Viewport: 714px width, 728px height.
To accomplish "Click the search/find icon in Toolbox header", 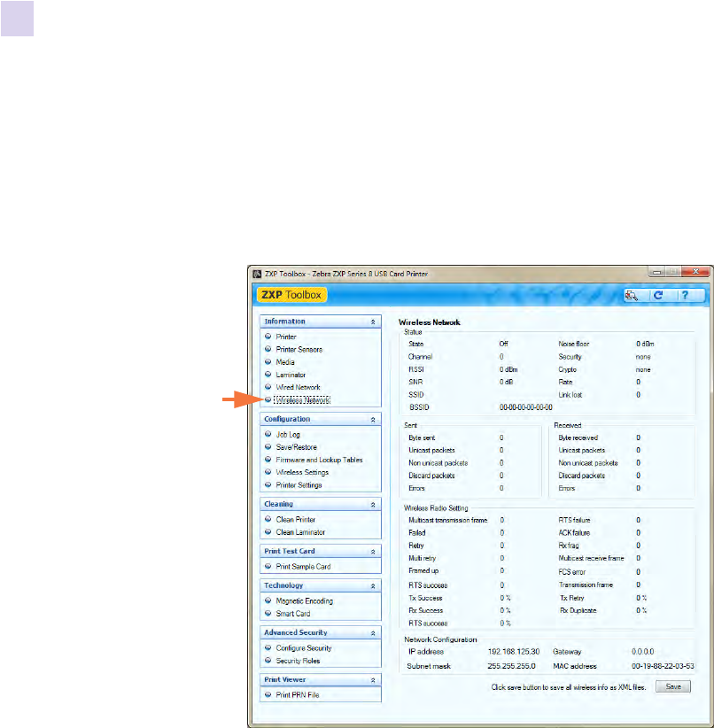I will point(632,295).
